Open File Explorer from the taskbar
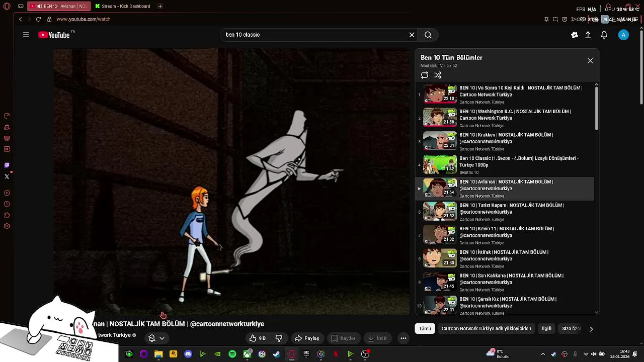Screen dimensions: 644x362 [158, 354]
